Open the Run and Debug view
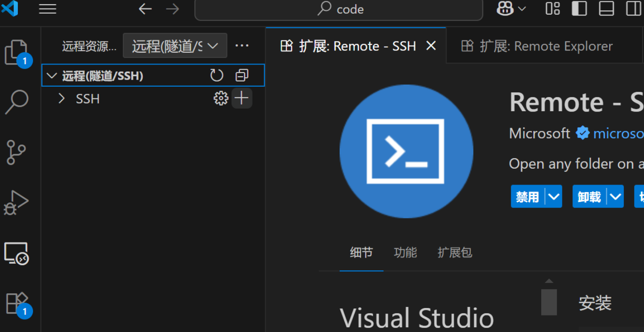 click(16, 202)
